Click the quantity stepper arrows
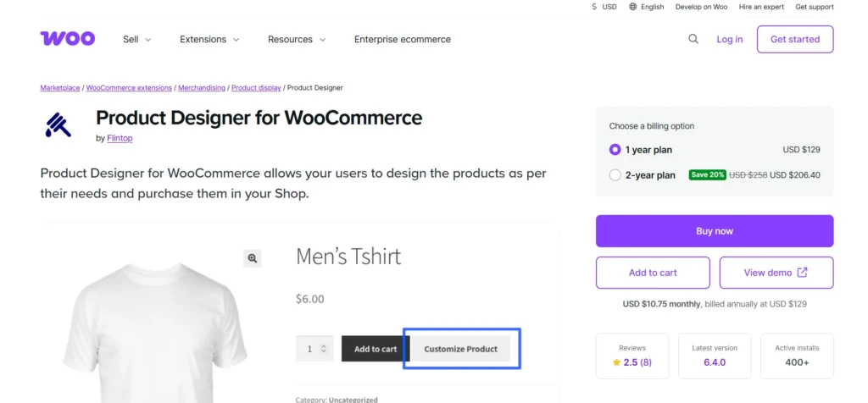 tap(323, 349)
